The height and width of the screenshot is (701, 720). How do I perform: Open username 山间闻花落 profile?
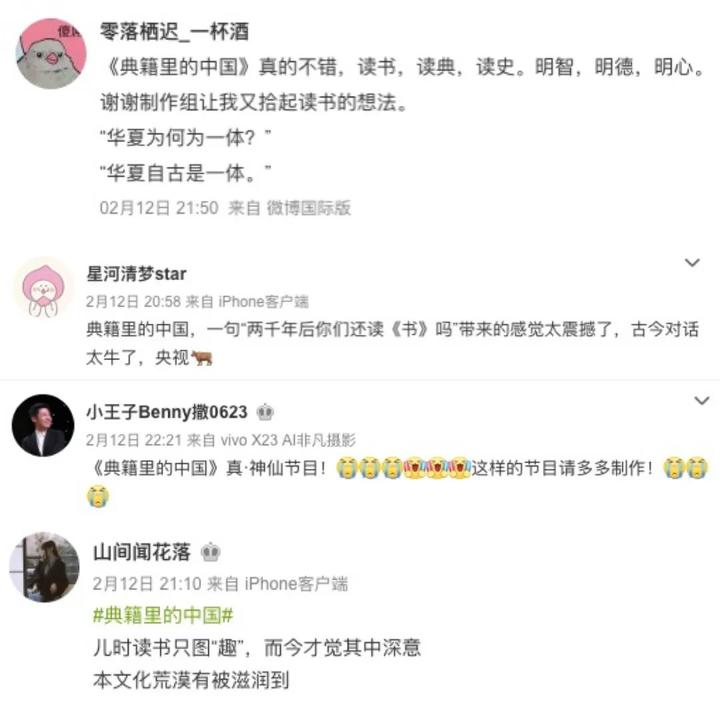[142, 552]
